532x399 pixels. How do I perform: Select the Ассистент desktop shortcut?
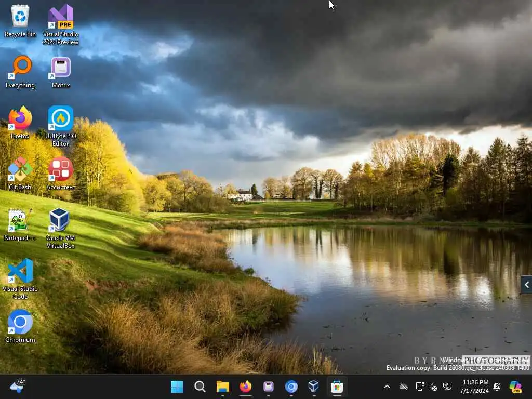(x=61, y=174)
